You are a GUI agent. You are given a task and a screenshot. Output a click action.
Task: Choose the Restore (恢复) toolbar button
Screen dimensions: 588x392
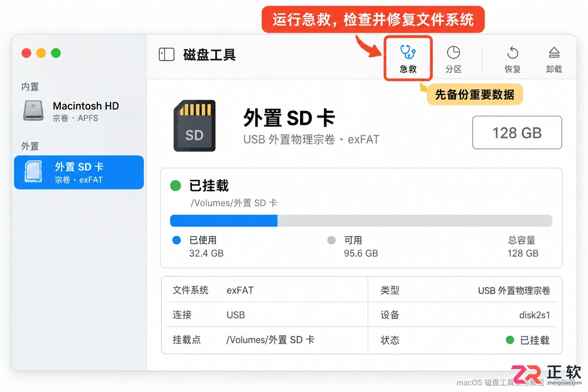[512, 59]
